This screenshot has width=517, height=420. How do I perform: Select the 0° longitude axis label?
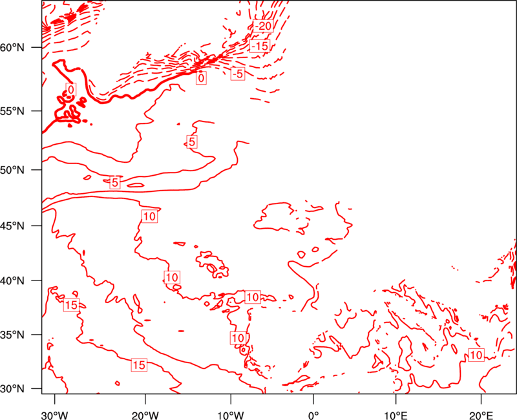point(313,415)
